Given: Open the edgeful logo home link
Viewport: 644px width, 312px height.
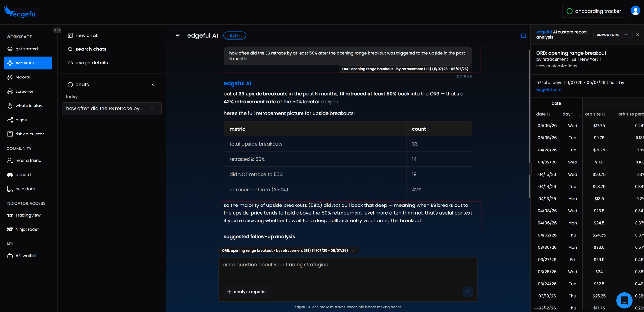Looking at the screenshot, I should (20, 12).
